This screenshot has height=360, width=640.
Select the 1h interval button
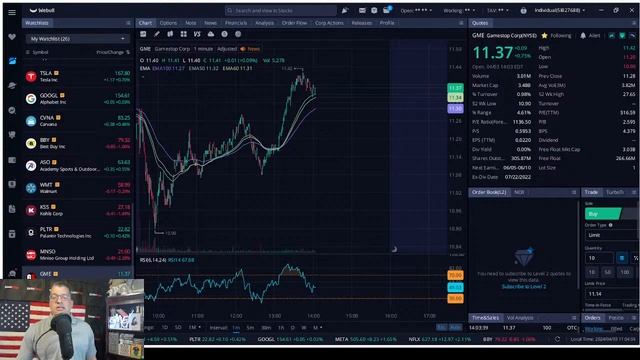pos(281,327)
